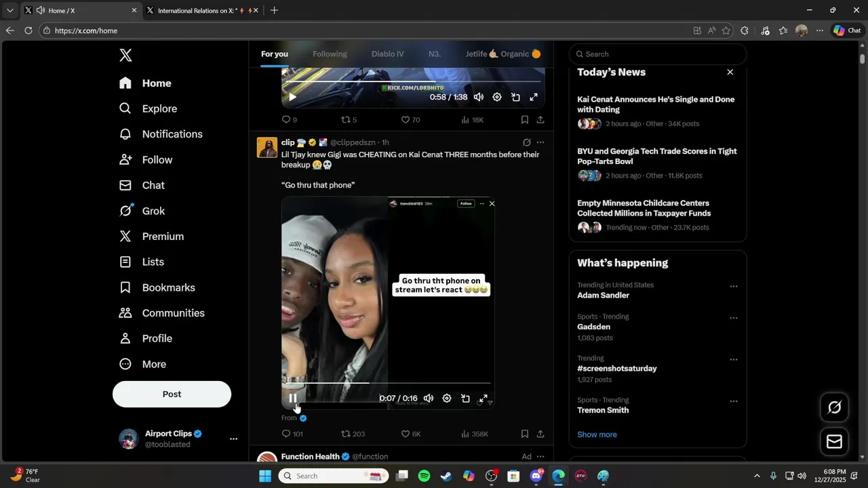Open picture-in-picture for the 0:16 video

pos(465,399)
